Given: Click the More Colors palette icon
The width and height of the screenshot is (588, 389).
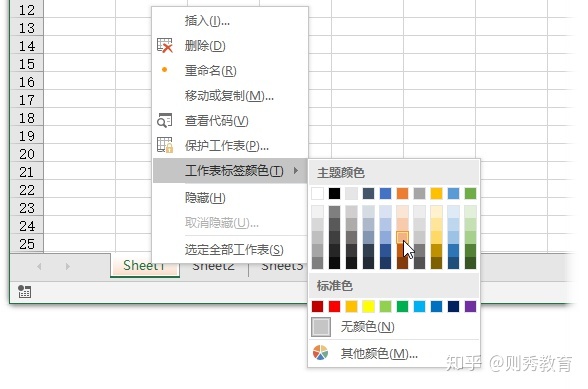Looking at the screenshot, I should (x=320, y=353).
